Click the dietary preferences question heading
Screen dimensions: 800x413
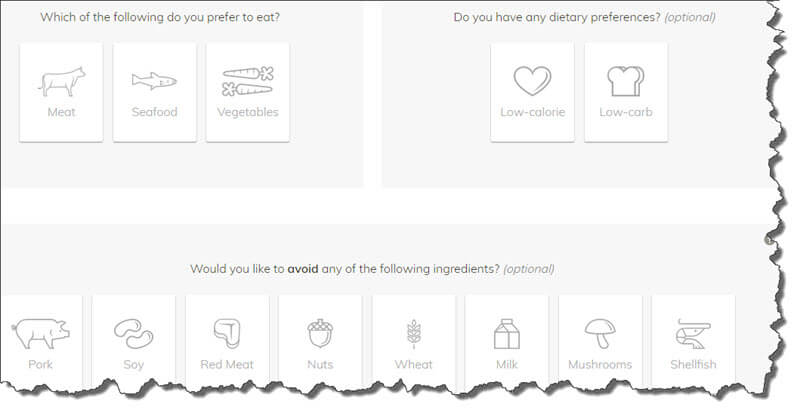tap(584, 17)
